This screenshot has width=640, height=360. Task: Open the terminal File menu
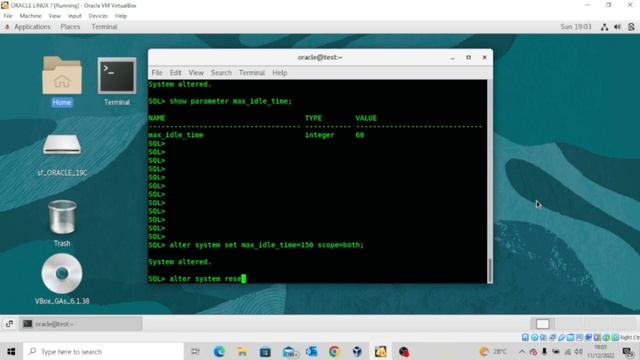pyautogui.click(x=157, y=73)
